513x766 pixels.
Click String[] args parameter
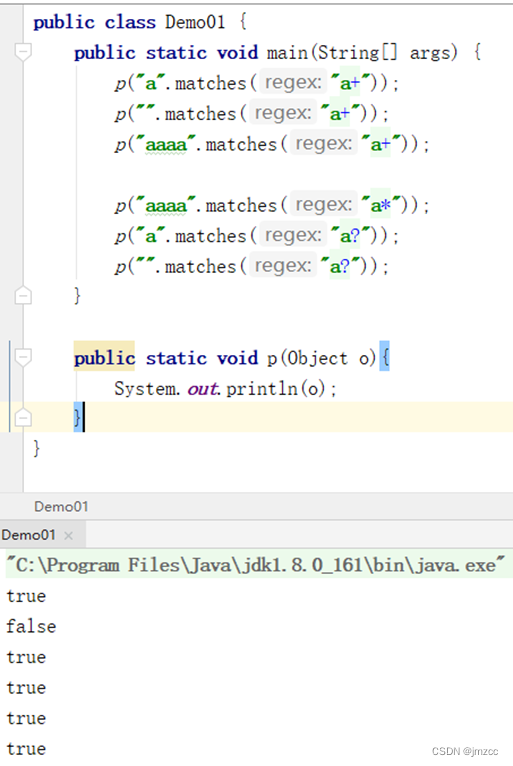pos(387,52)
